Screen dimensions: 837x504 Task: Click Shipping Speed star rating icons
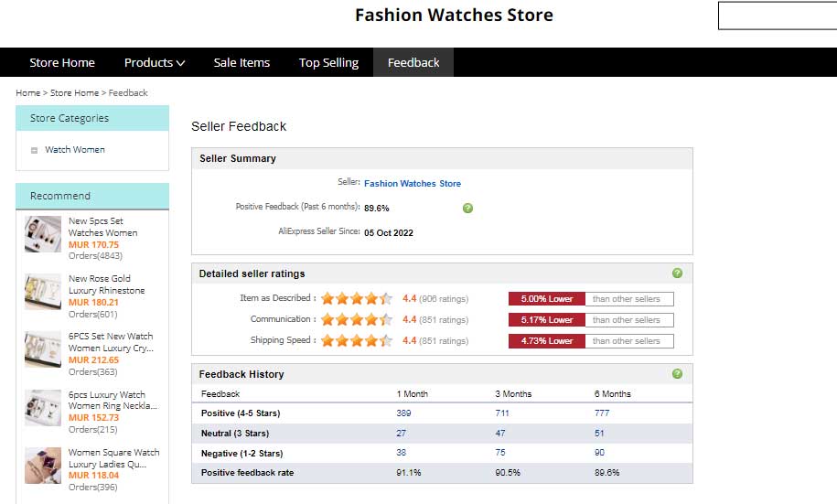(x=357, y=340)
